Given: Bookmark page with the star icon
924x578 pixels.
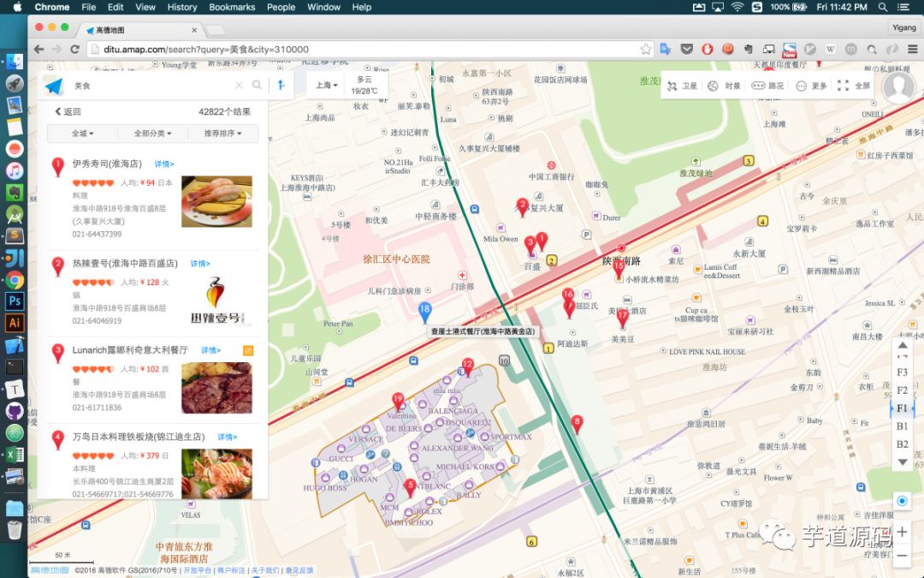Looking at the screenshot, I should tap(646, 49).
